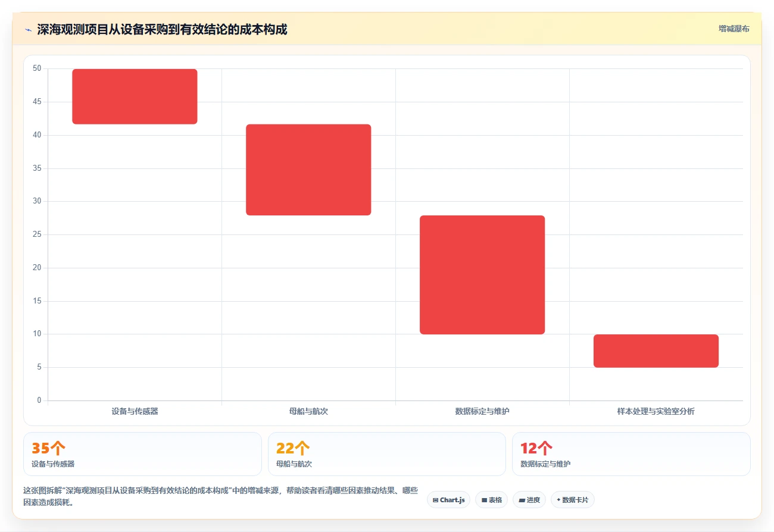This screenshot has height=532, width=774.
Task: Select the 数据标定与维护 red waterfall bar
Action: coord(482,275)
